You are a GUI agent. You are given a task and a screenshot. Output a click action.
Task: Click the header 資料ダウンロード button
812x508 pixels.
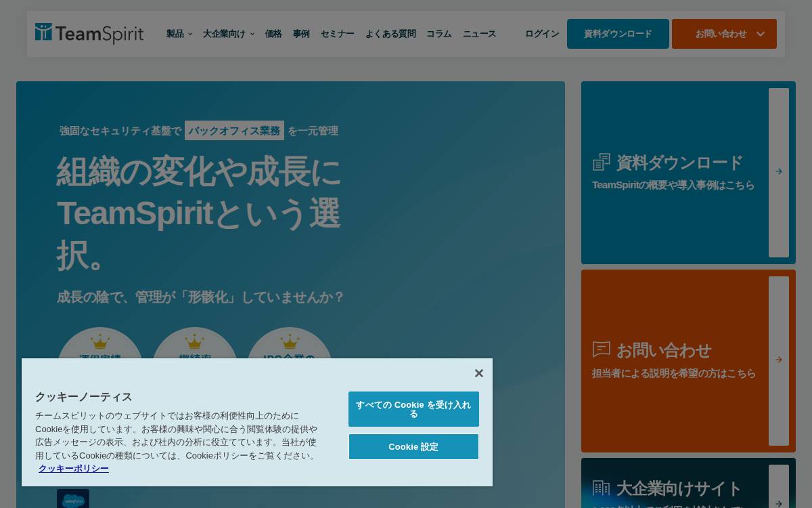point(618,34)
